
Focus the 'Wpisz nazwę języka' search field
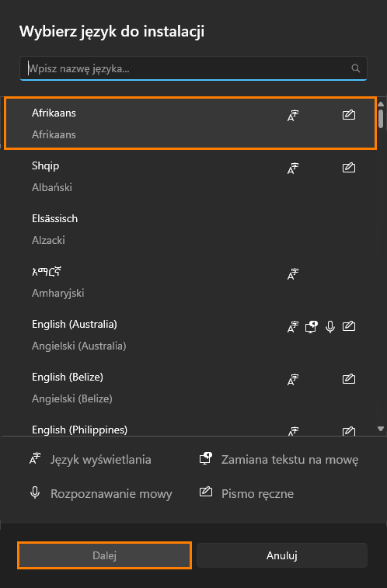pos(193,68)
